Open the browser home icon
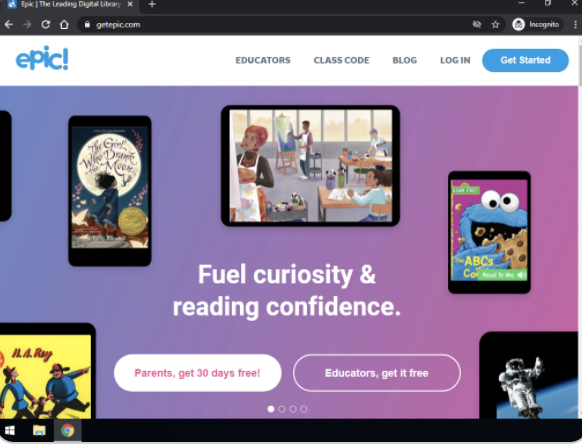This screenshot has width=582, height=444. 64,25
